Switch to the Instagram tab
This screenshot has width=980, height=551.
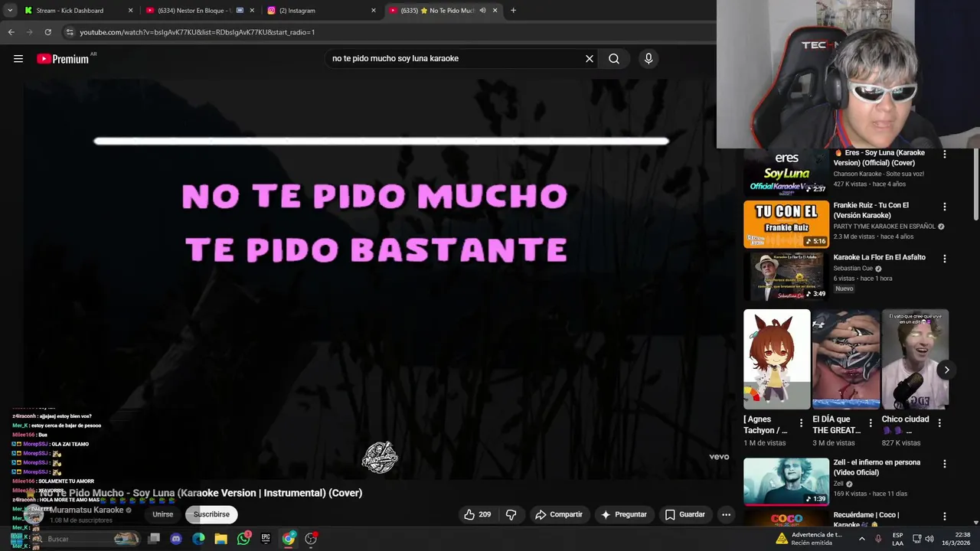pyautogui.click(x=322, y=11)
